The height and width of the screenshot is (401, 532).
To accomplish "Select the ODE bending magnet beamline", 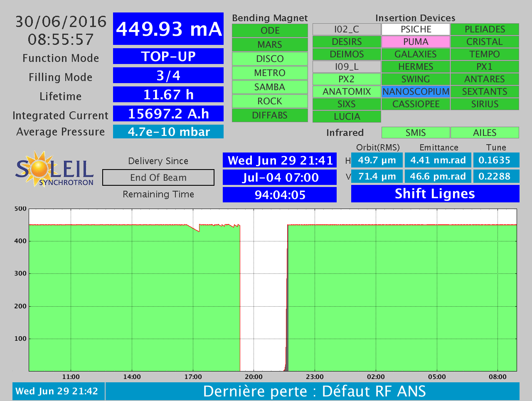I will point(270,30).
